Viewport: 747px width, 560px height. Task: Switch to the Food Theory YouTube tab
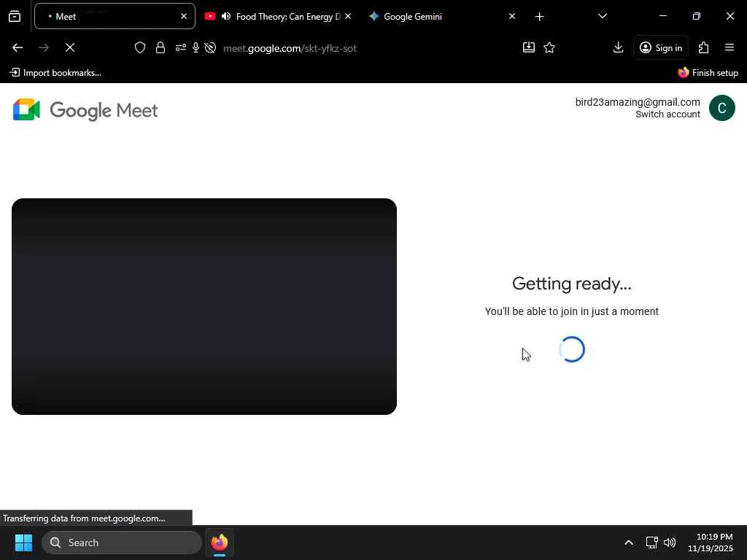(x=279, y=16)
